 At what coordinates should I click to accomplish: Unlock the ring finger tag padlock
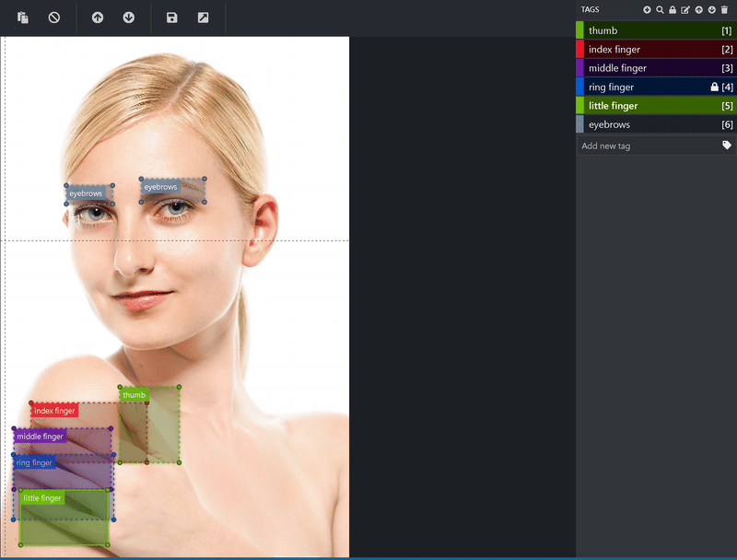(x=715, y=87)
